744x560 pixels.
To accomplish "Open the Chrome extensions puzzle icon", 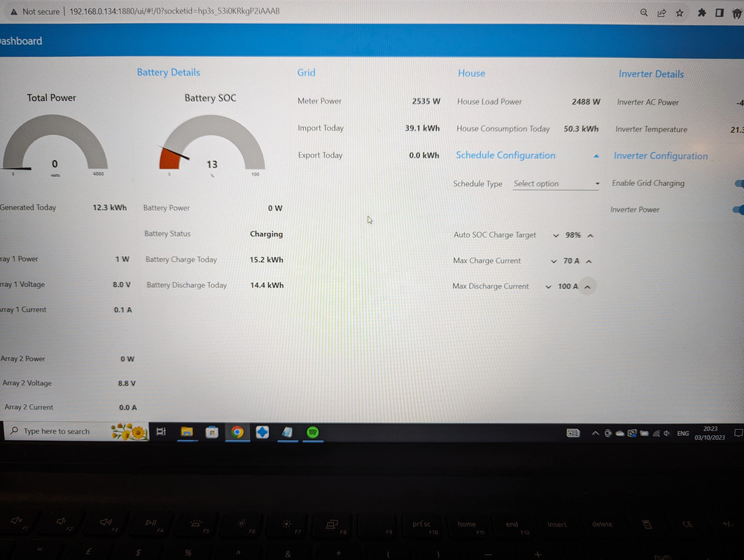I will pos(702,13).
